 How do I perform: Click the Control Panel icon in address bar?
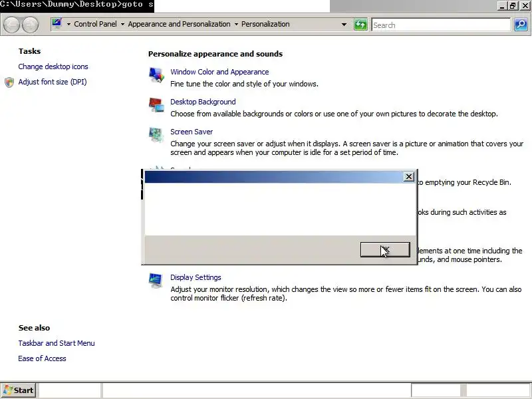57,24
